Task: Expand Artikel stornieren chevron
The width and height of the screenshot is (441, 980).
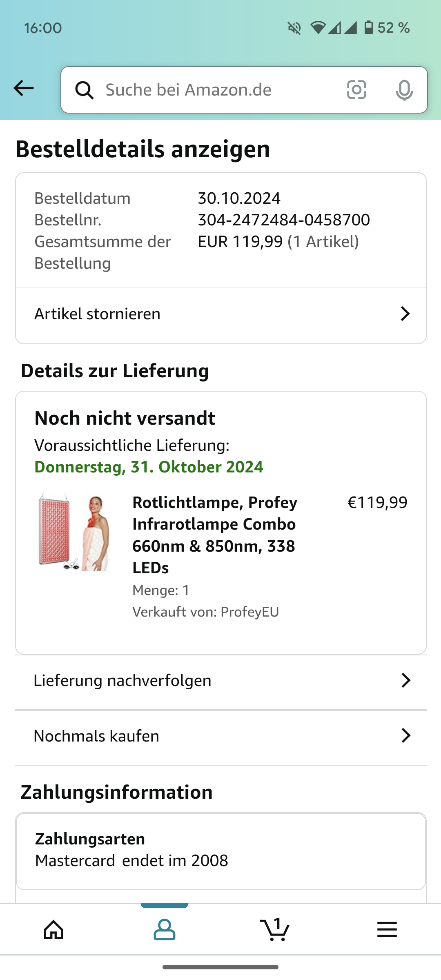Action: point(405,314)
